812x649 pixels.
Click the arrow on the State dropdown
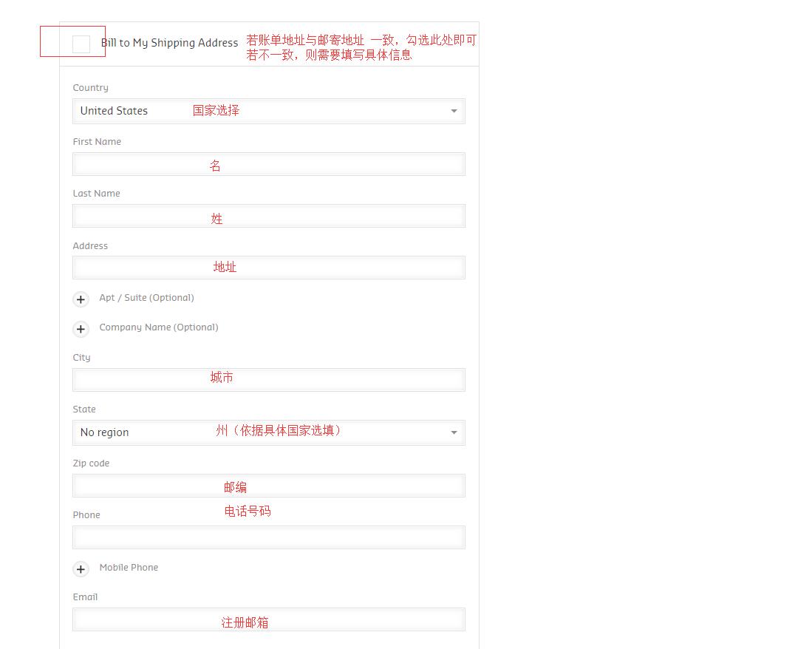[454, 432]
